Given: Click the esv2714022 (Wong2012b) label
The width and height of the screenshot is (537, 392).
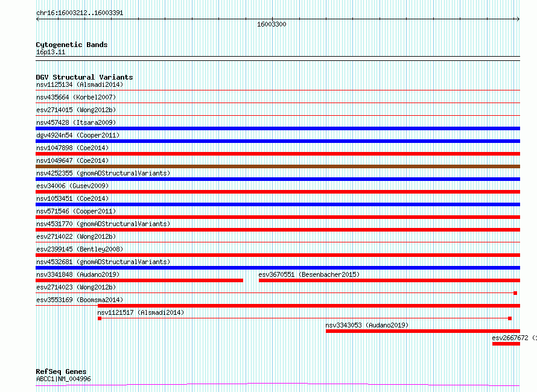Looking at the screenshot, I should pos(76,236).
